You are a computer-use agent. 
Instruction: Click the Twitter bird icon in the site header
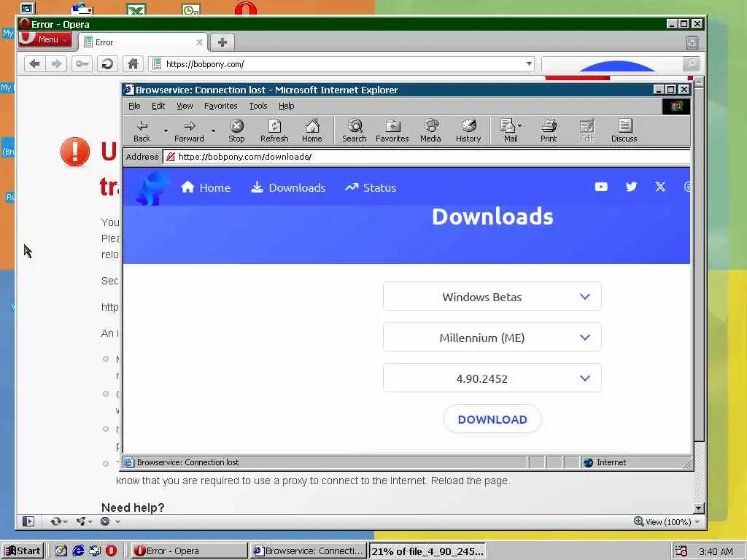pyautogui.click(x=631, y=187)
